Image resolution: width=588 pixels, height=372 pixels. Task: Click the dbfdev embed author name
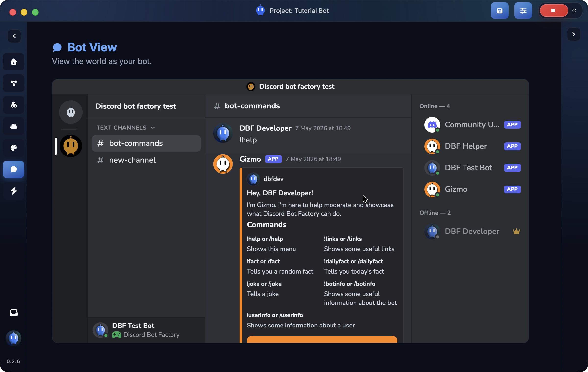(273, 179)
